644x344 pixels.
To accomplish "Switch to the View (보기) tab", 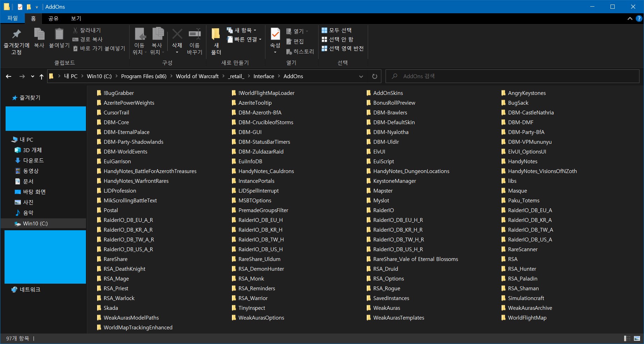I will point(76,18).
